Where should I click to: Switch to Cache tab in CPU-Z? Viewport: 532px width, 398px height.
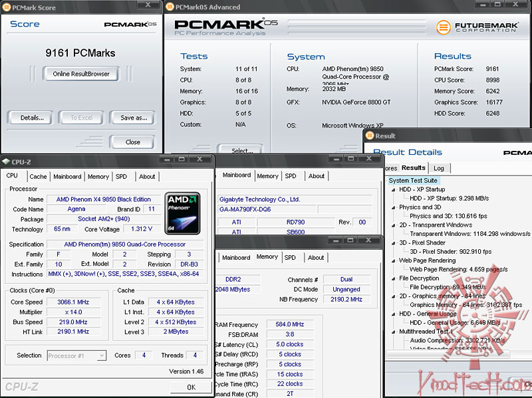click(x=38, y=176)
